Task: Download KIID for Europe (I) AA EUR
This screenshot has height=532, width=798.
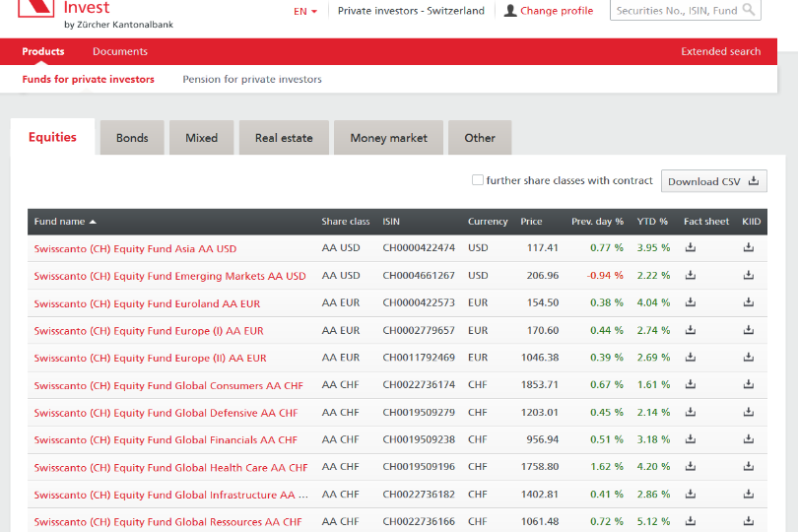Action: pyautogui.click(x=748, y=330)
